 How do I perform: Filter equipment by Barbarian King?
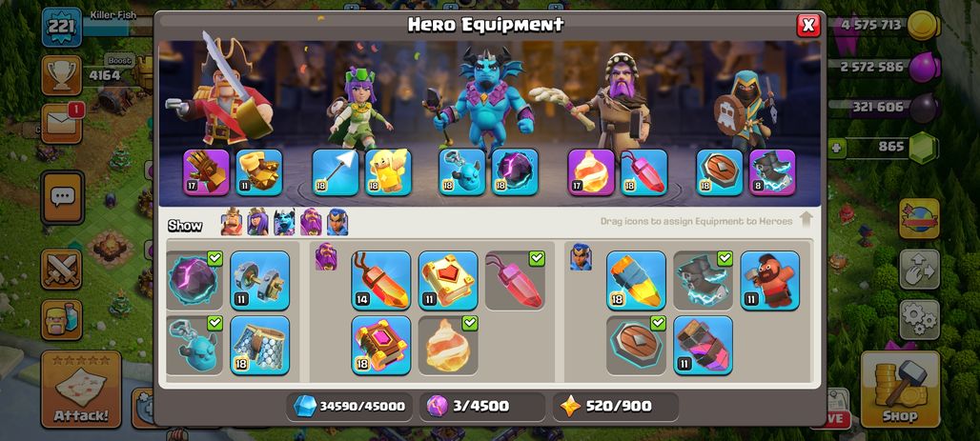pyautogui.click(x=232, y=222)
